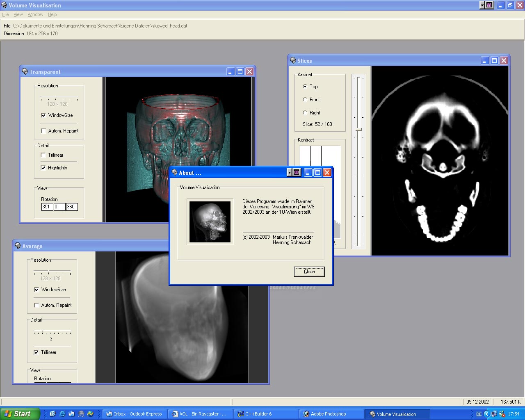Viewport: 525px width, 420px height.
Task: Click the purple grid icon in main title bar
Action: click(x=489, y=5)
